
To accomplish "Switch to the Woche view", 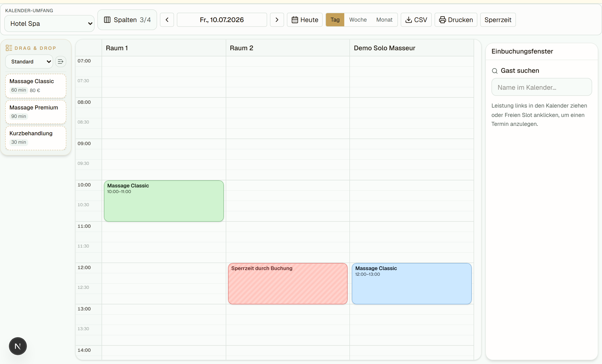I will (x=358, y=20).
